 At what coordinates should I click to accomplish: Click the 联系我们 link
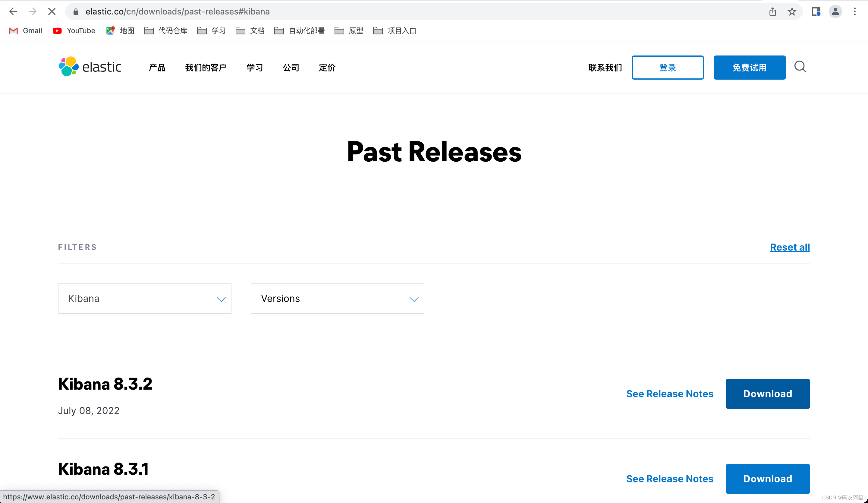(x=605, y=68)
